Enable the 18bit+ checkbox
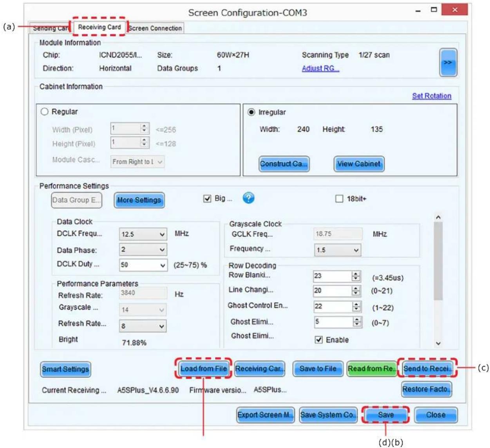This screenshot has width=490, height=448. [339, 199]
